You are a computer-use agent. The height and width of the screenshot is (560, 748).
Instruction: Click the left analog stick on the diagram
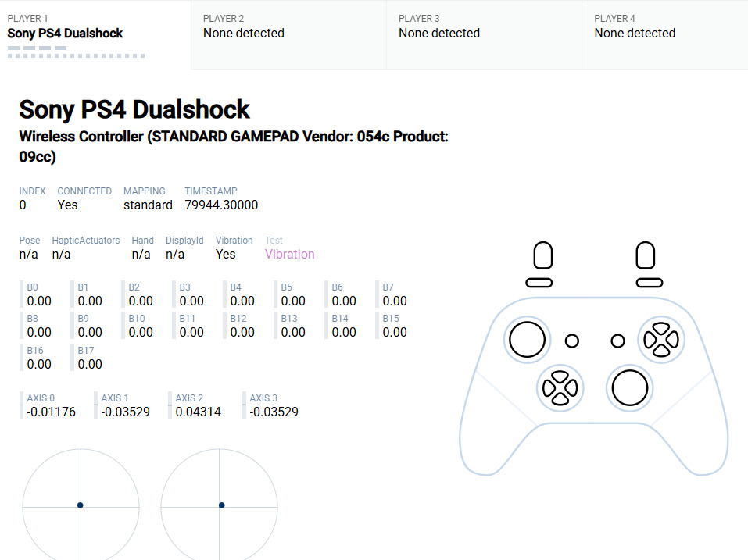(527, 340)
